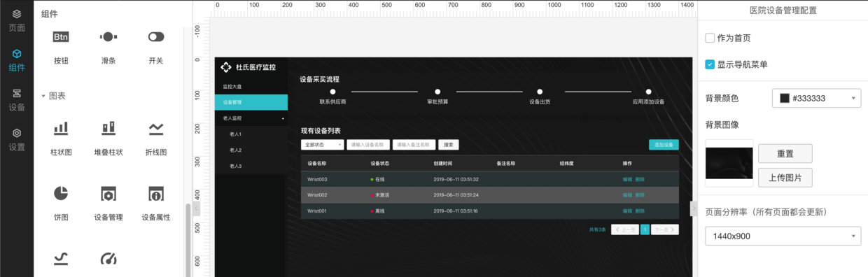
Task: Select the gauge dashboard component icon
Action: click(108, 259)
